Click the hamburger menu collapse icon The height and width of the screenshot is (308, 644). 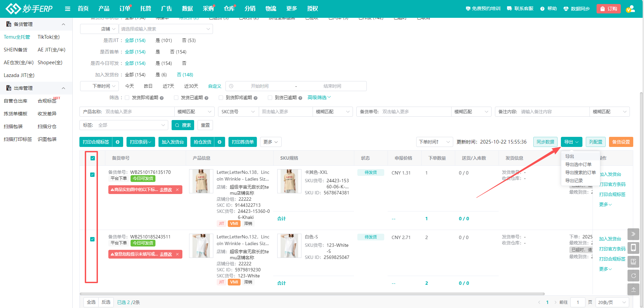click(68, 9)
